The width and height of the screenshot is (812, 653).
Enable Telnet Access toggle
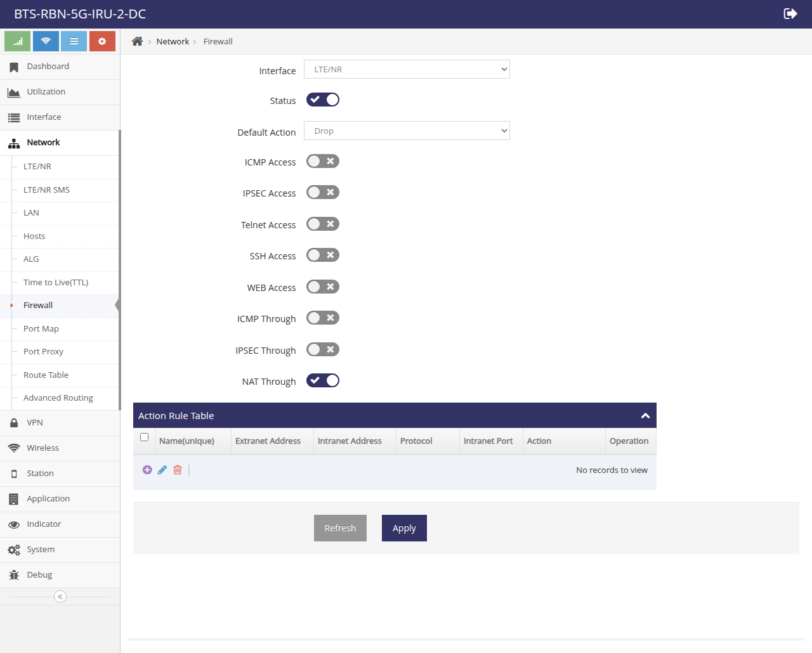click(323, 224)
